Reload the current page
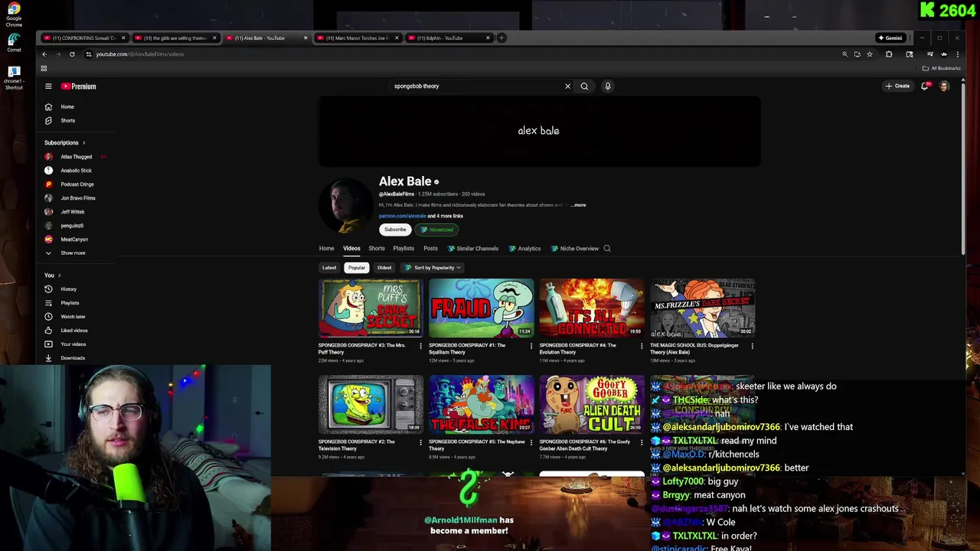 (x=72, y=54)
